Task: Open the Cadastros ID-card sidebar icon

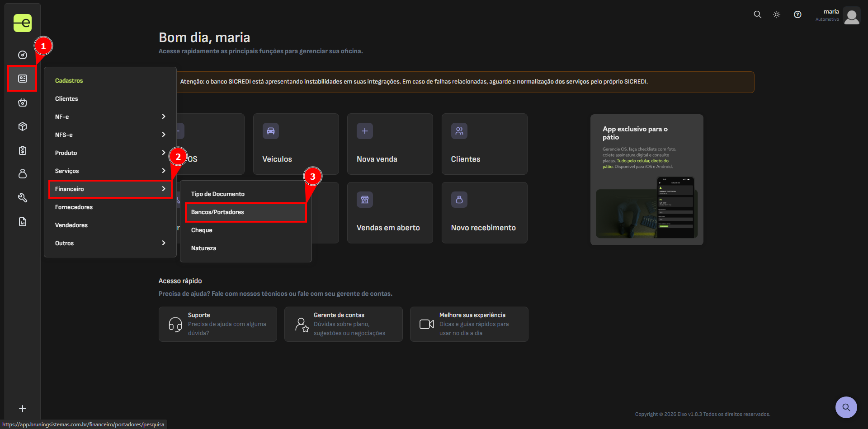Action: pyautogui.click(x=23, y=79)
